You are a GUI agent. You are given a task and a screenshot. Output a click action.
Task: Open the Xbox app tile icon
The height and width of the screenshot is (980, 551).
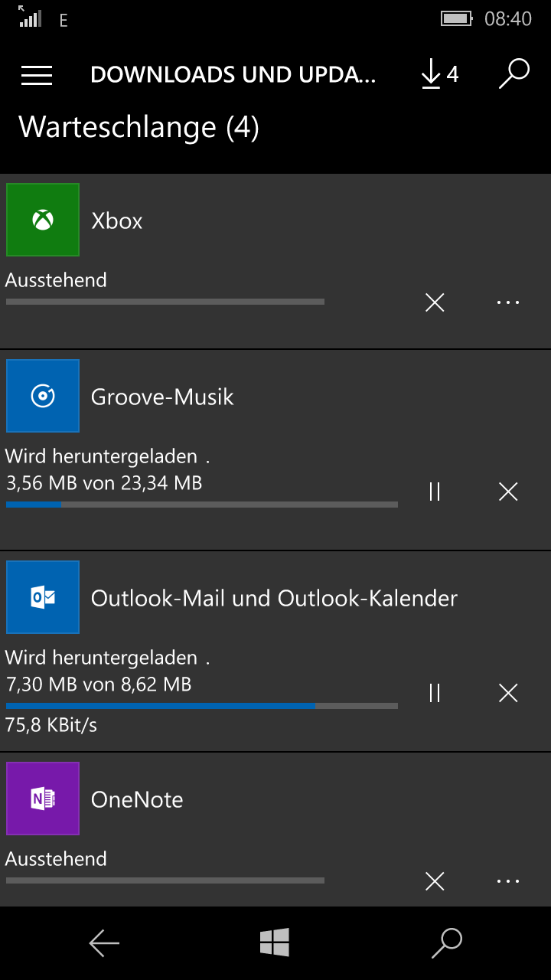pyautogui.click(x=43, y=220)
